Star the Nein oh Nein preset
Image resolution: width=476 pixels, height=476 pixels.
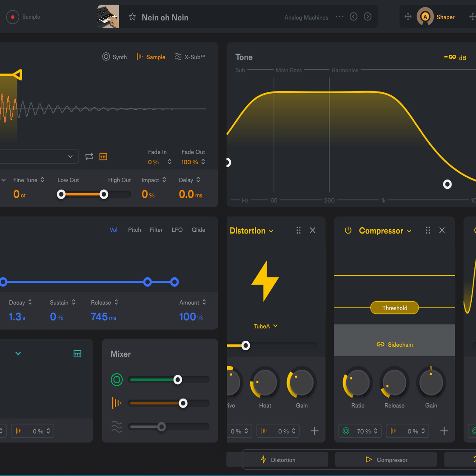tap(132, 17)
